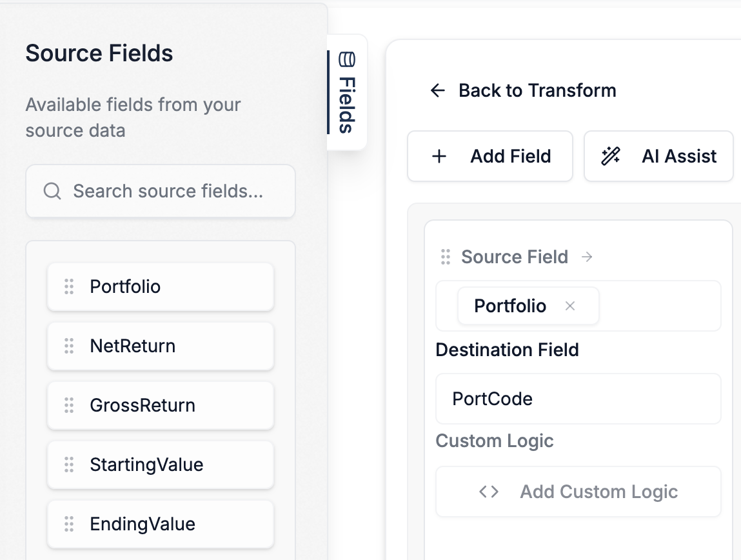
Task: Edit the PortCode destination field
Action: point(578,399)
